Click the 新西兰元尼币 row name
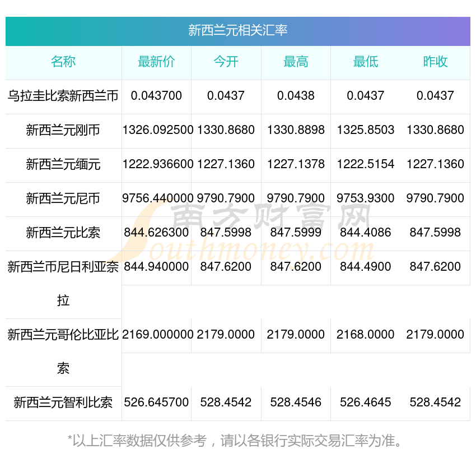 (63, 198)
